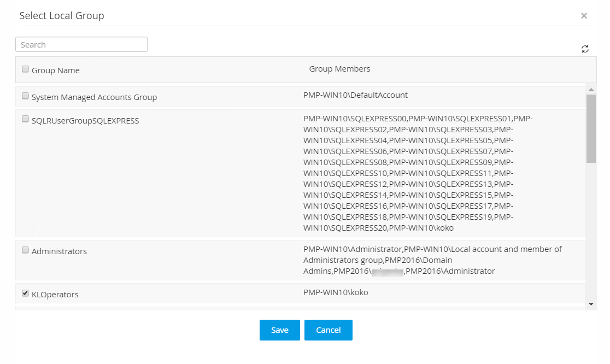This screenshot has width=610, height=364.
Task: Check the SQLRUserGroupSQLEXPRESS checkbox
Action: [x=25, y=119]
